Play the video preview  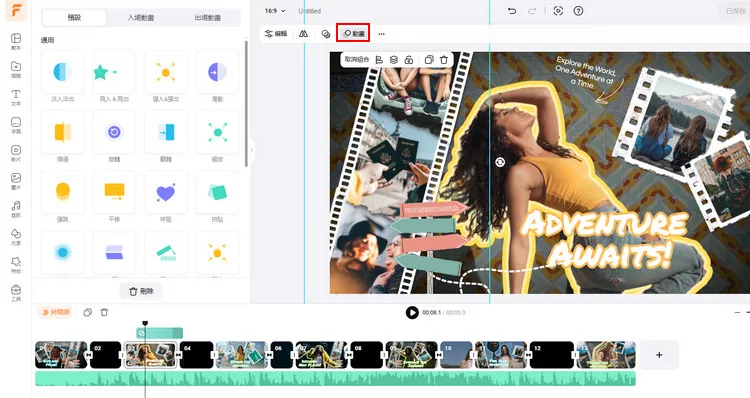412,312
